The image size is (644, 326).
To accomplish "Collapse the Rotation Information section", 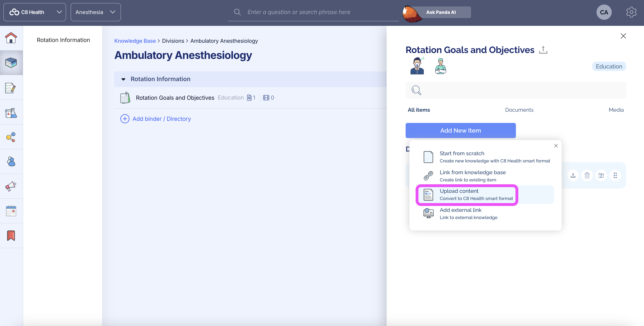I will pyautogui.click(x=123, y=79).
